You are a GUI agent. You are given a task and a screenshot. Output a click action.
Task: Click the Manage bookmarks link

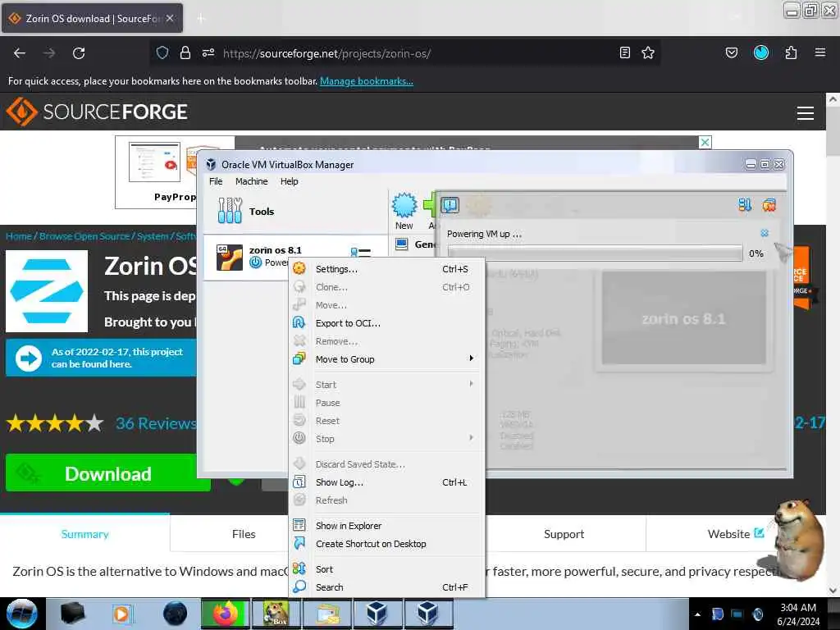pos(367,81)
